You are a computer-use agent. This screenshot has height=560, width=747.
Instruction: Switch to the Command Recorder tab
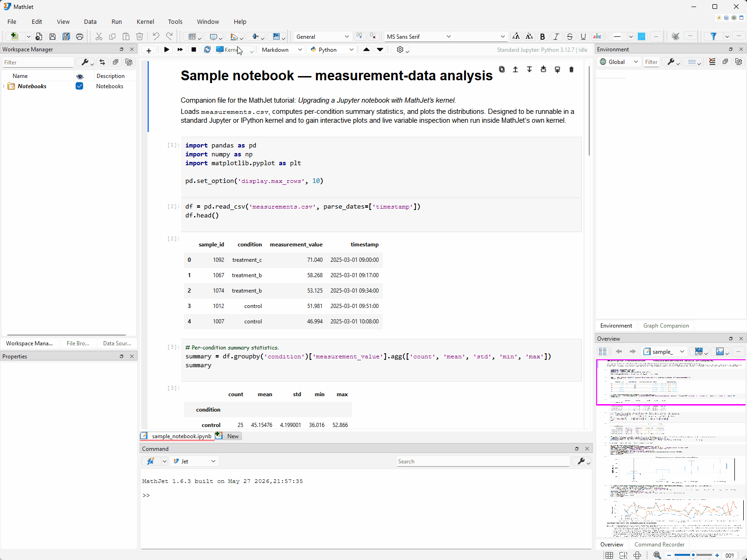click(x=659, y=545)
